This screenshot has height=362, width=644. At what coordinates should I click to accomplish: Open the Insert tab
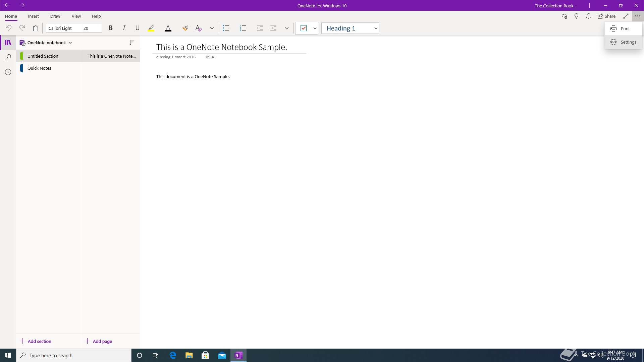point(33,16)
